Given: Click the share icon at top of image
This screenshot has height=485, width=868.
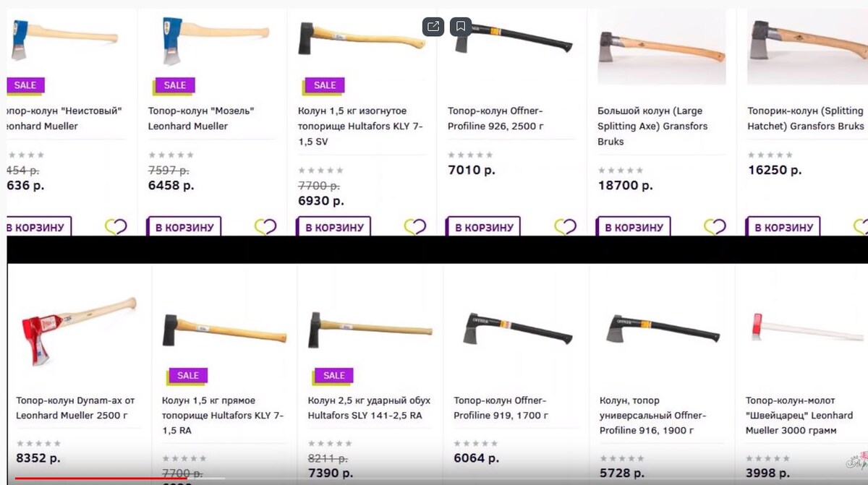Looking at the screenshot, I should coord(433,27).
